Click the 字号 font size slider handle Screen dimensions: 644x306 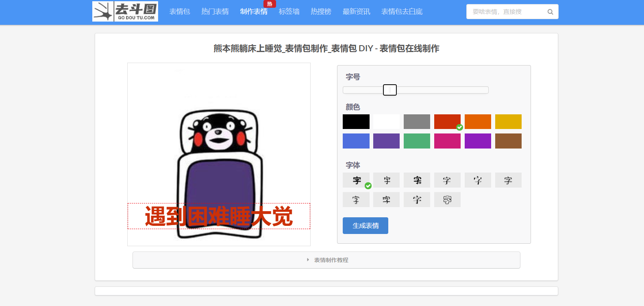[x=390, y=90]
